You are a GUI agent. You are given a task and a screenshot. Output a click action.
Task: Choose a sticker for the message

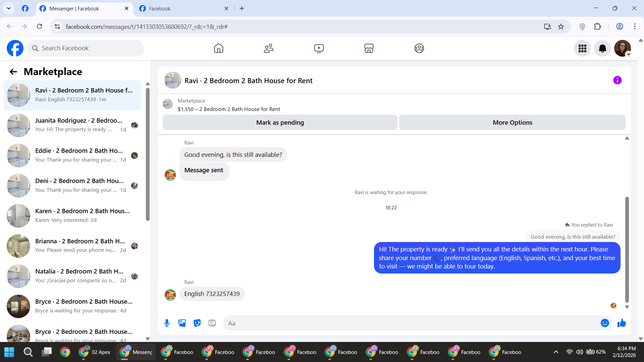tap(197, 323)
